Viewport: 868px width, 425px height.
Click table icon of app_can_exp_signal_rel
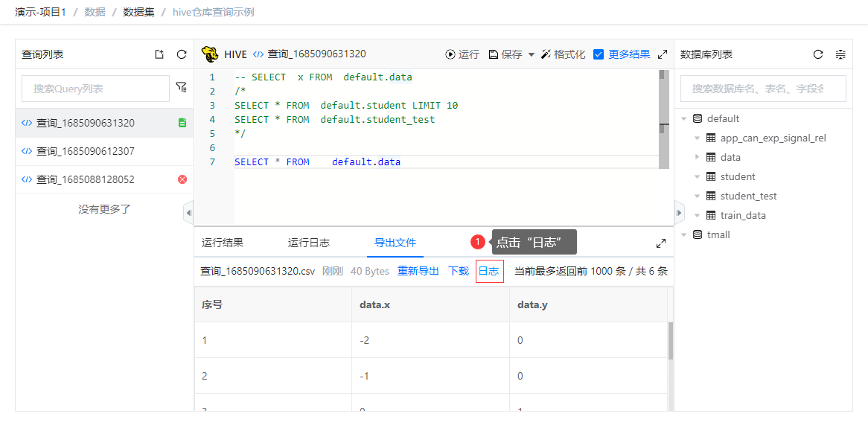click(712, 138)
